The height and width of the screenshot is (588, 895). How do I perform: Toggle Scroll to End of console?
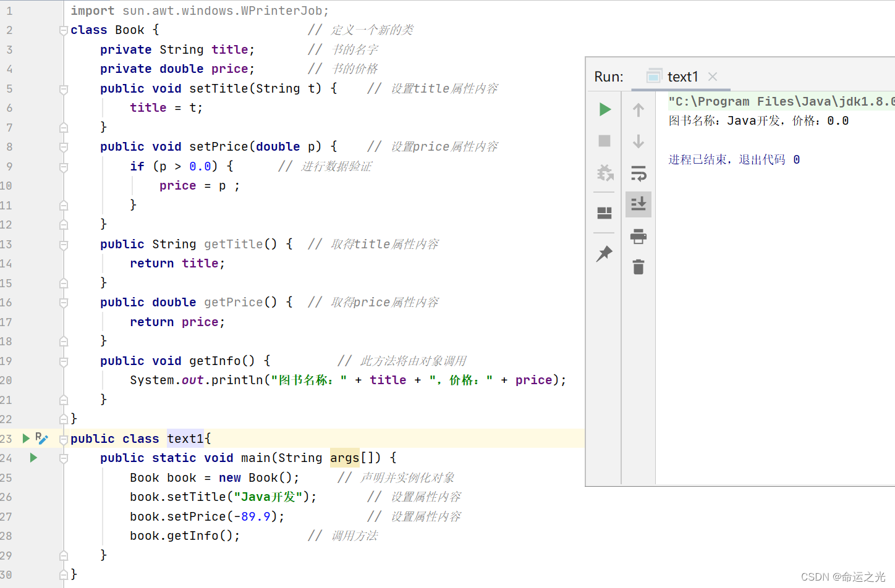(x=638, y=204)
